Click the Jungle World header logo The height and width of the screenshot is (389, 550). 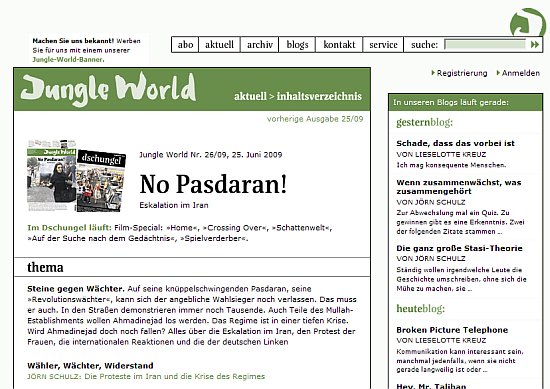(108, 89)
